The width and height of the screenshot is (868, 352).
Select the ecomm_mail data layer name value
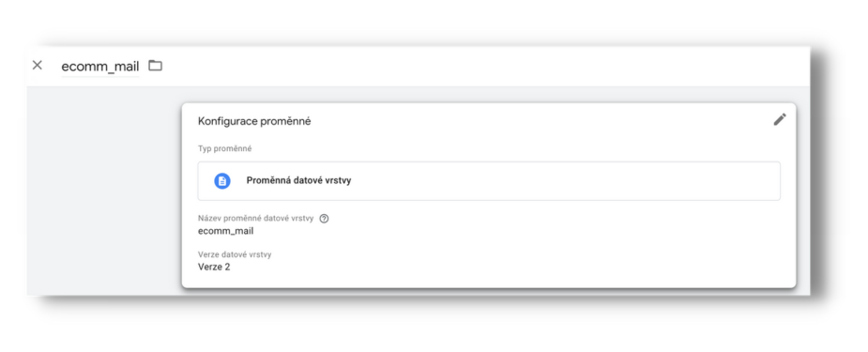pyautogui.click(x=226, y=231)
